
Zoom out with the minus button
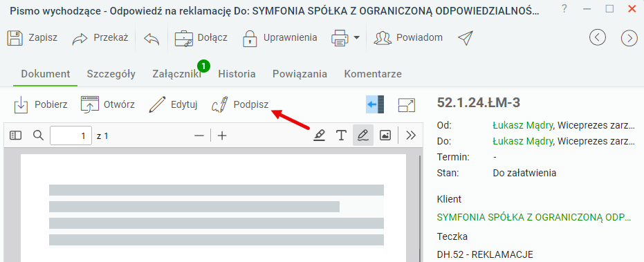coord(199,135)
